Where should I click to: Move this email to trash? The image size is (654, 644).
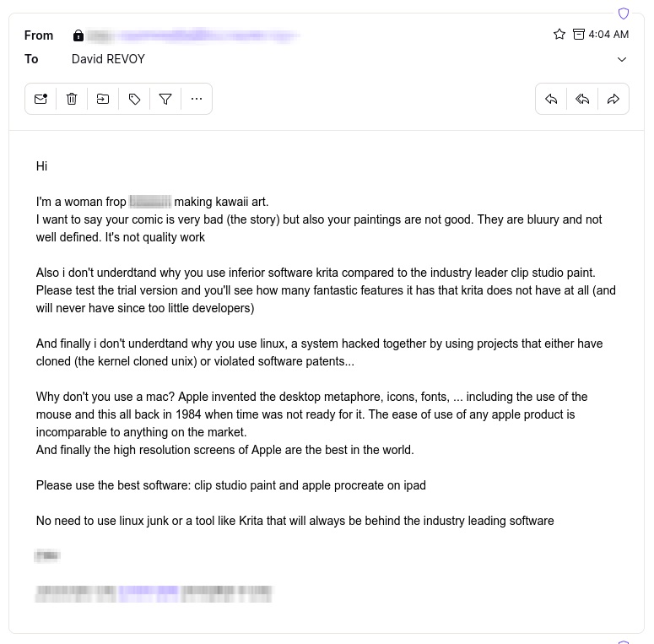72,99
